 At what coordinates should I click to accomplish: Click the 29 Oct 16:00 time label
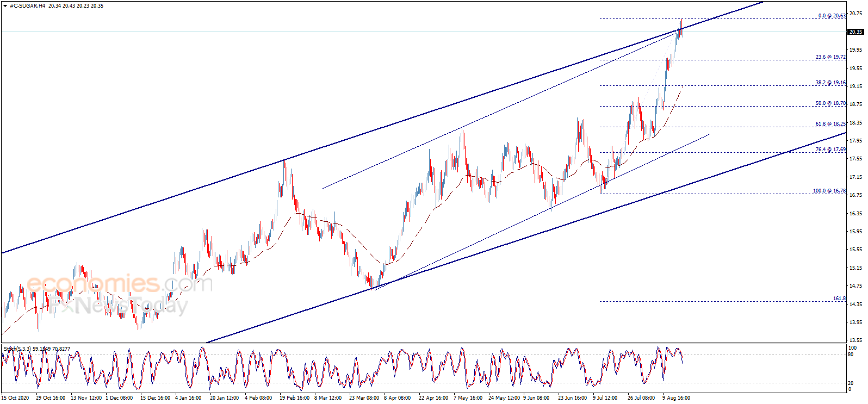51,398
